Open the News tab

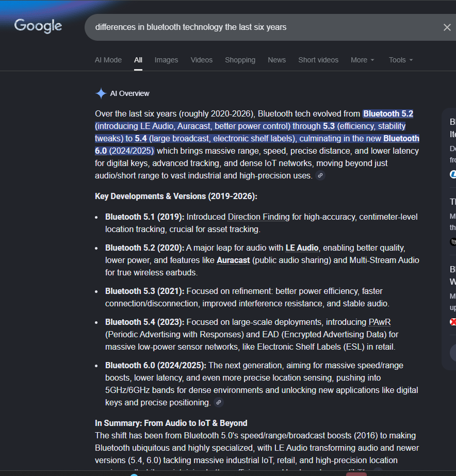tap(276, 60)
